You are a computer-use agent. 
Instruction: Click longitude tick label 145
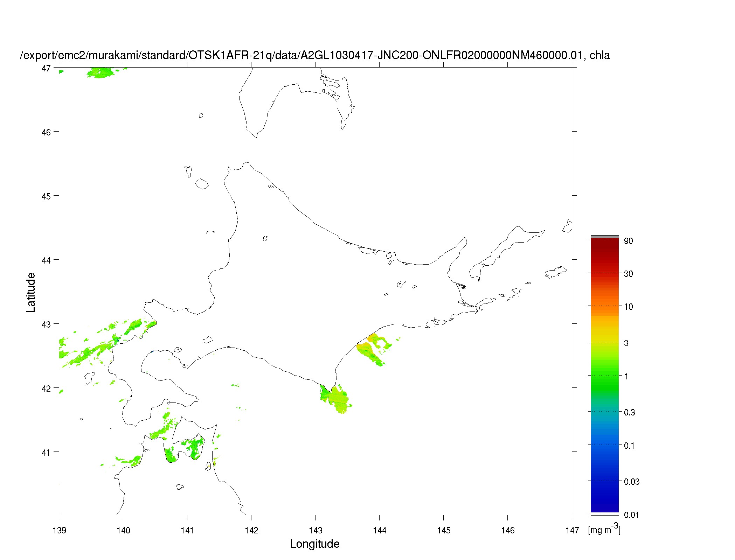[x=444, y=531]
